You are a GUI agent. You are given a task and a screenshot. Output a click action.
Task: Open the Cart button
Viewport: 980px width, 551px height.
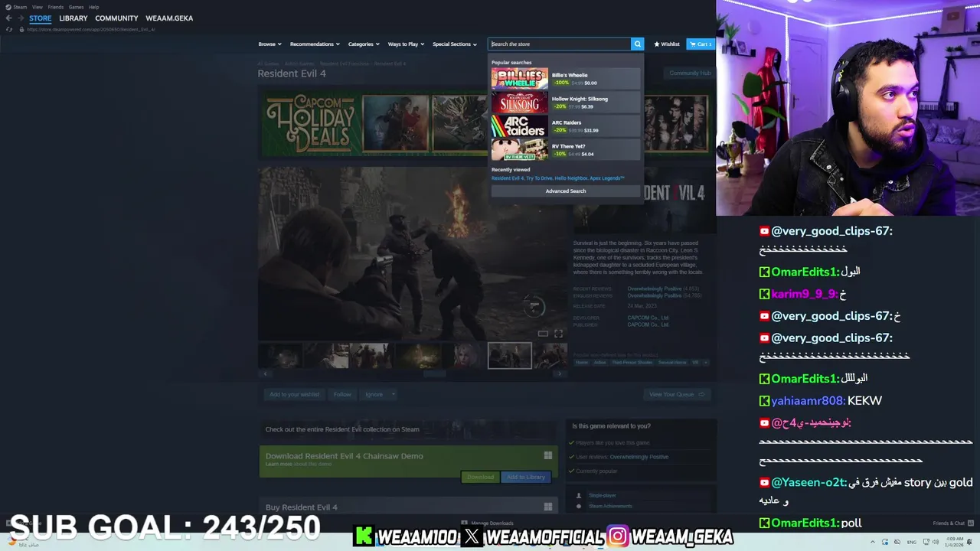point(701,44)
